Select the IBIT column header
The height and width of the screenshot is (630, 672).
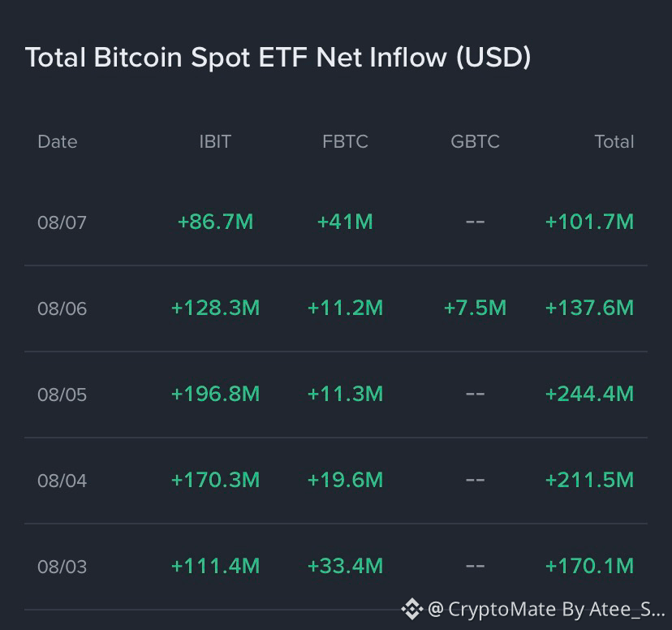click(x=215, y=142)
